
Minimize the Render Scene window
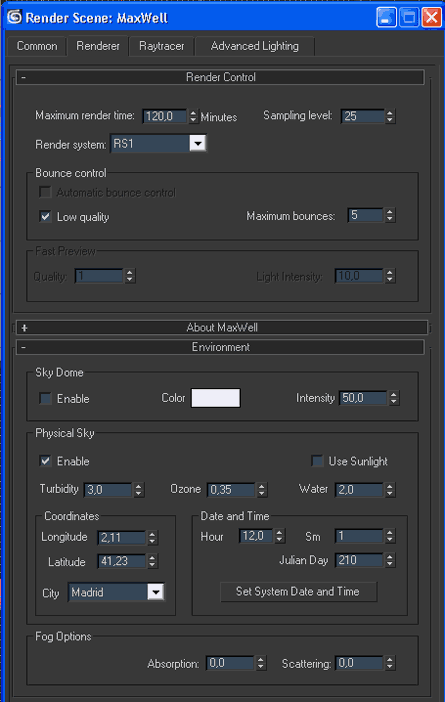[386, 17]
